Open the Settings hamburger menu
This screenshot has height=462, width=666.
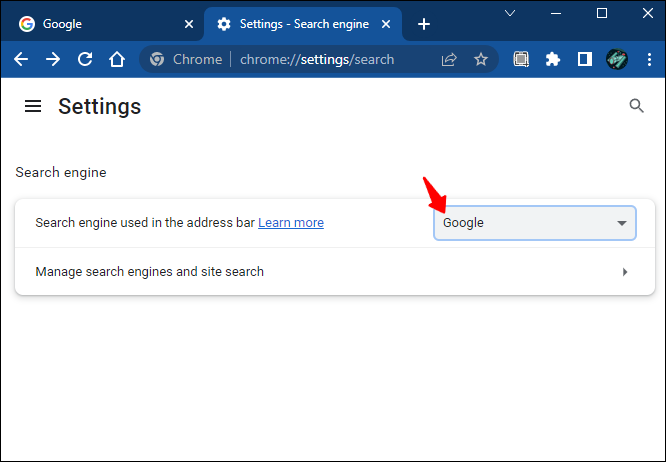point(33,106)
